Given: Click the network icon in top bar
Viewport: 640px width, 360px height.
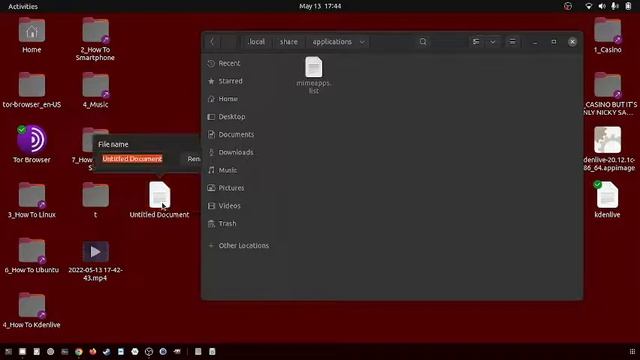Looking at the screenshot, I should [589, 6].
